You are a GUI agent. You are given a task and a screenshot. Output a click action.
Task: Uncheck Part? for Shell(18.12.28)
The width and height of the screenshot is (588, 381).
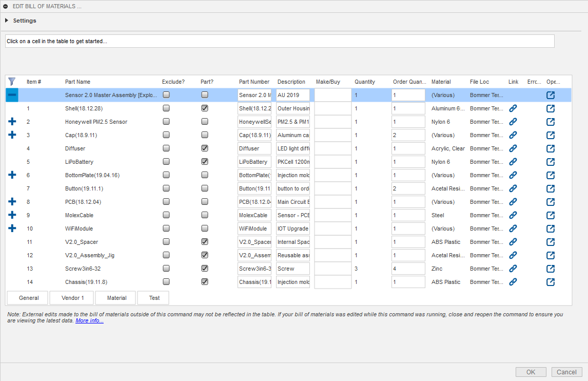(205, 108)
